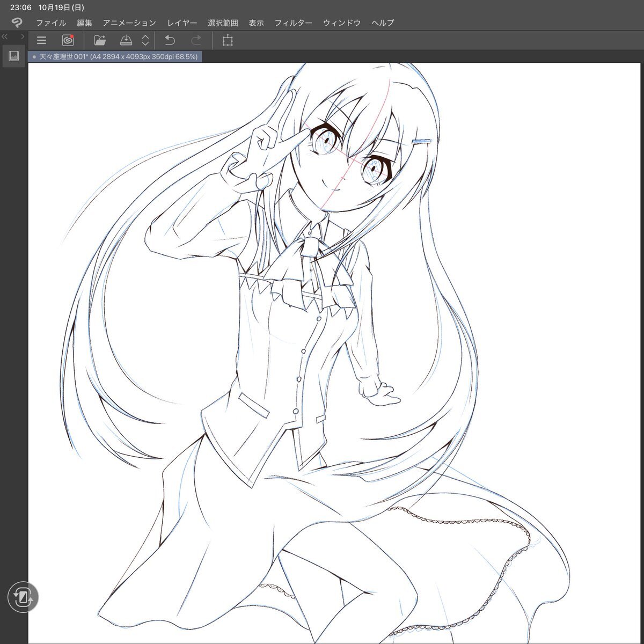This screenshot has height=644, width=644.
Task: Click the redo arrow
Action: point(196,40)
